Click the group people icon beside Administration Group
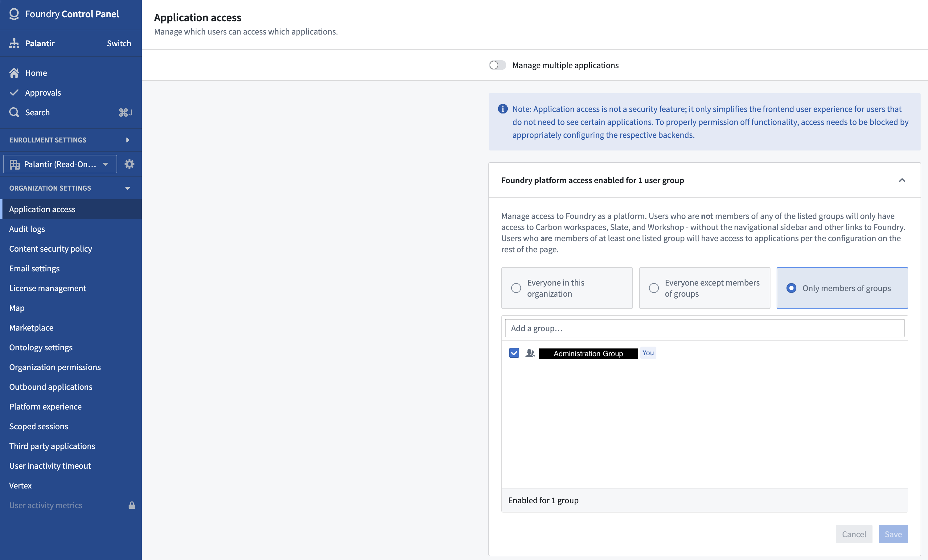This screenshot has height=560, width=928. coord(530,353)
